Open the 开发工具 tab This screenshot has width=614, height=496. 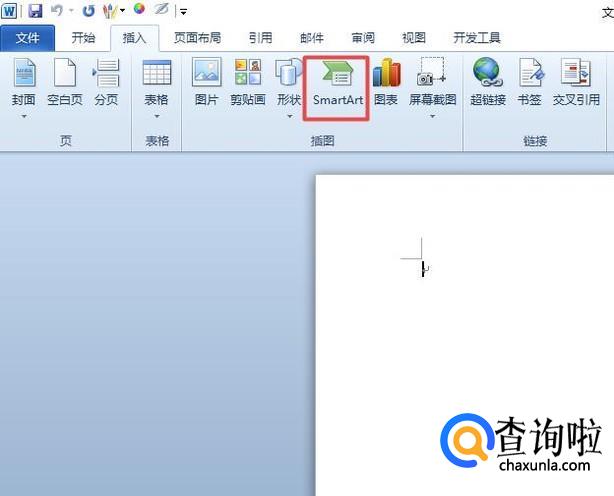(477, 38)
